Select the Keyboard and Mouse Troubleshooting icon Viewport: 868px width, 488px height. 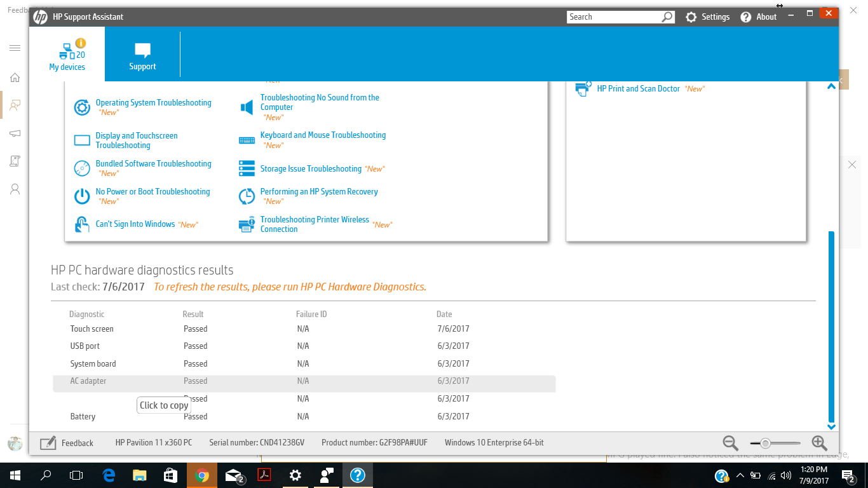click(247, 139)
